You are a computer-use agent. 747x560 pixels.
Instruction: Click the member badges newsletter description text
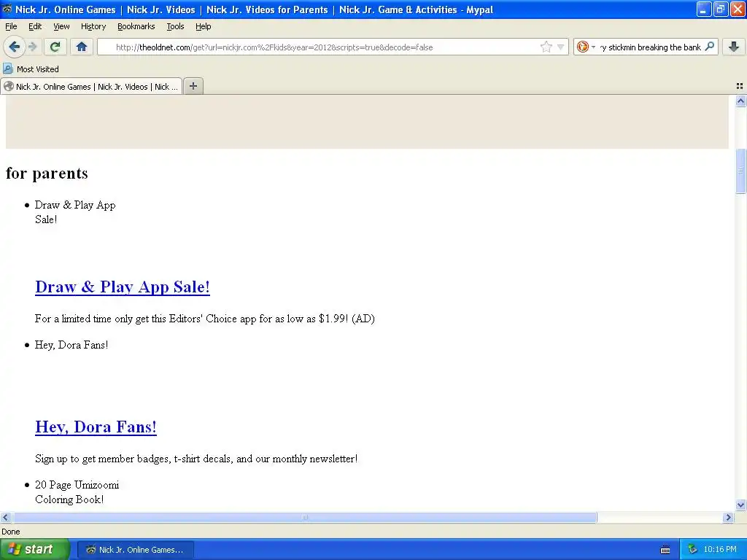pos(196,459)
